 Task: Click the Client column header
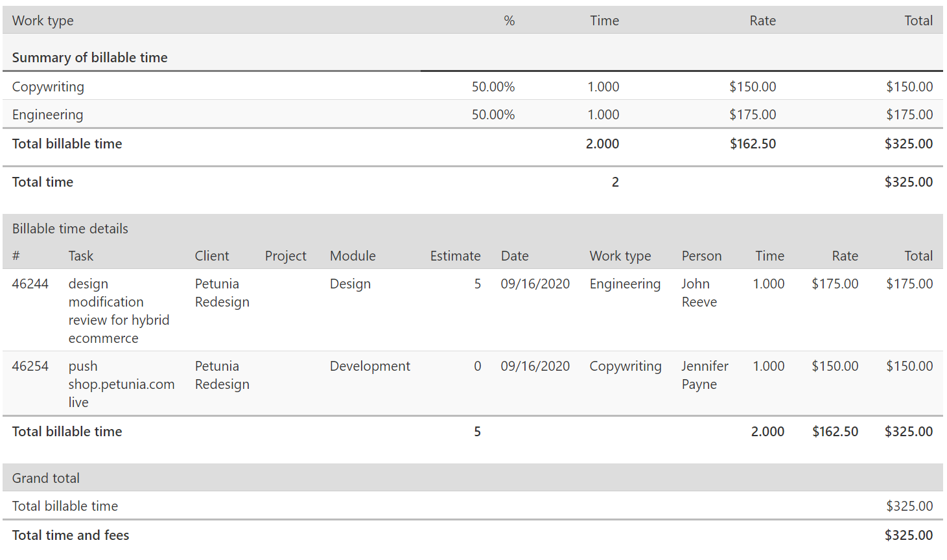tap(212, 256)
